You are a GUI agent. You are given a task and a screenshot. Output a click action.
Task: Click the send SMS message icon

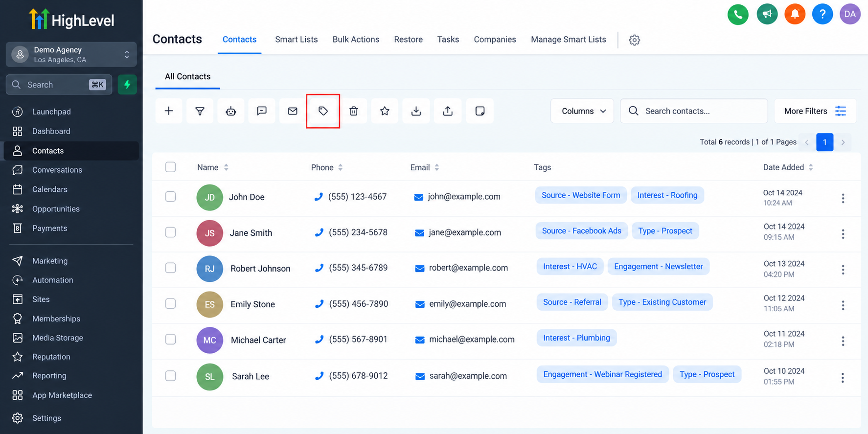262,111
